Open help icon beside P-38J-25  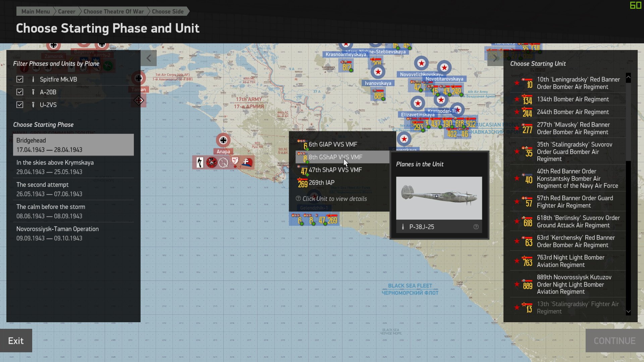point(476,227)
